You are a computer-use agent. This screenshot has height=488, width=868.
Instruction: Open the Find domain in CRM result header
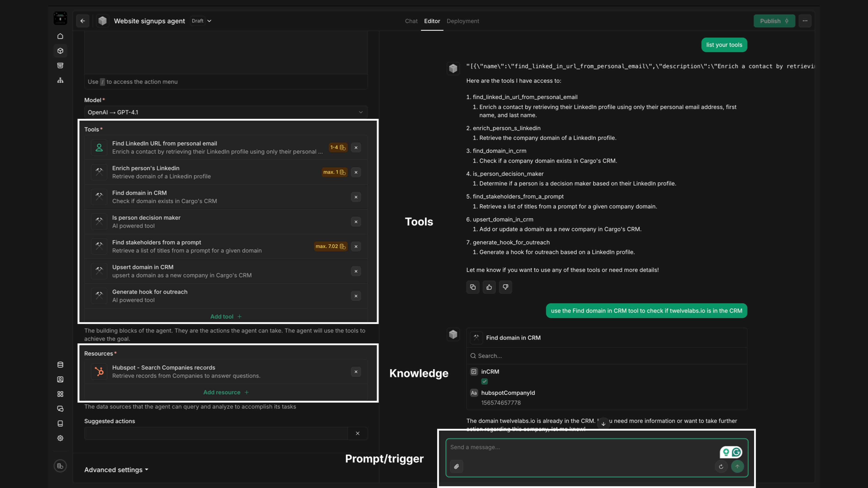coord(606,338)
